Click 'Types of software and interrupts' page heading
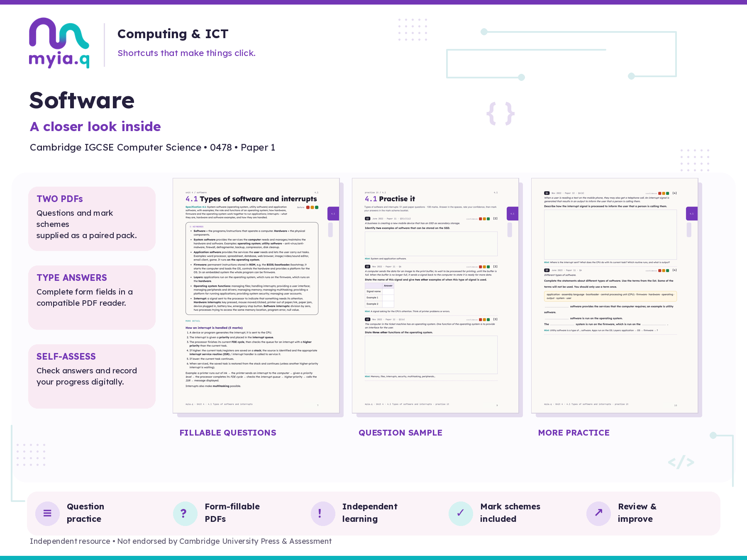 click(259, 199)
